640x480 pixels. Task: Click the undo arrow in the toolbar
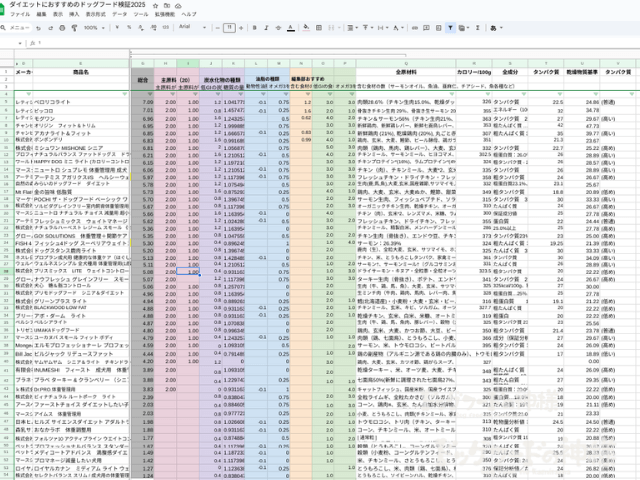pos(38,28)
